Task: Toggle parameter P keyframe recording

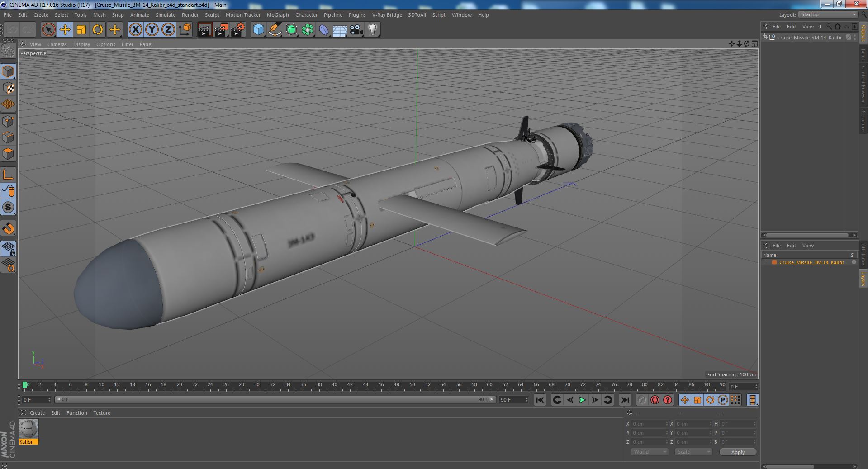Action: tap(722, 400)
